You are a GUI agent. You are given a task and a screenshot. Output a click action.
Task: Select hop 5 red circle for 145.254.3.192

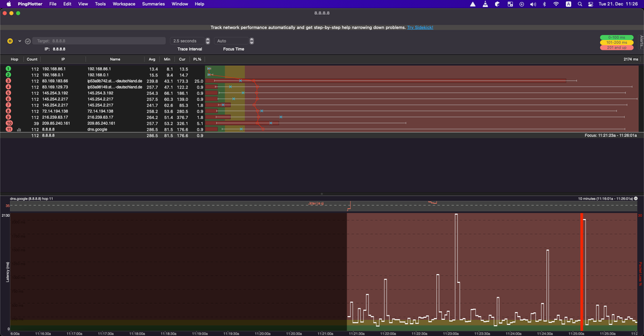(8, 93)
